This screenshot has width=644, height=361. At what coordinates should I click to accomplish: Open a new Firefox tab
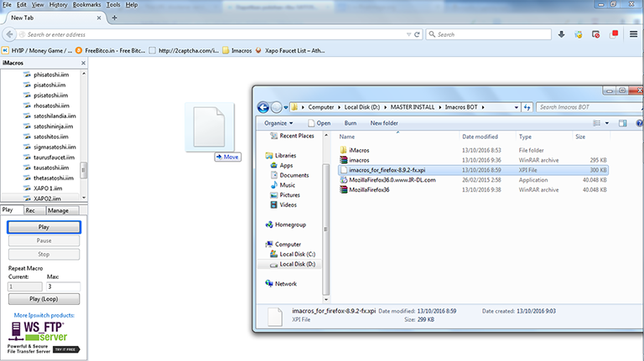point(115,18)
